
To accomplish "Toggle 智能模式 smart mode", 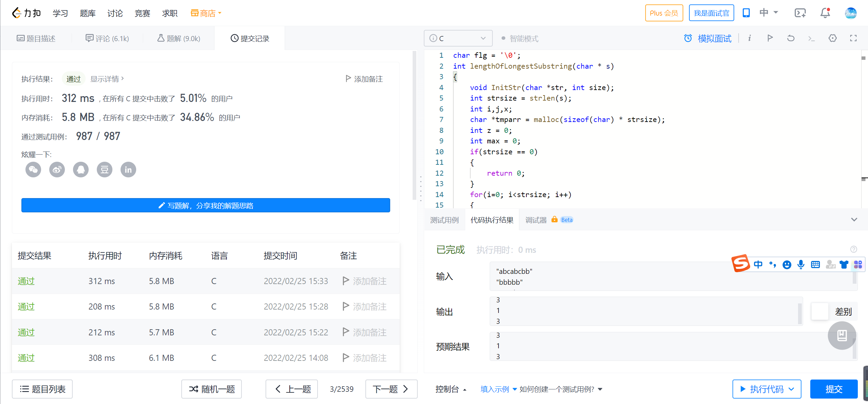I will [520, 38].
